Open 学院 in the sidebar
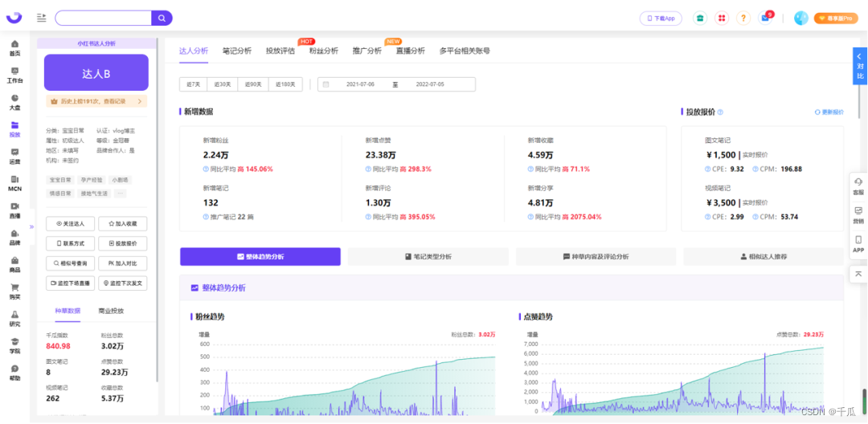The image size is (868, 424). pos(15,346)
